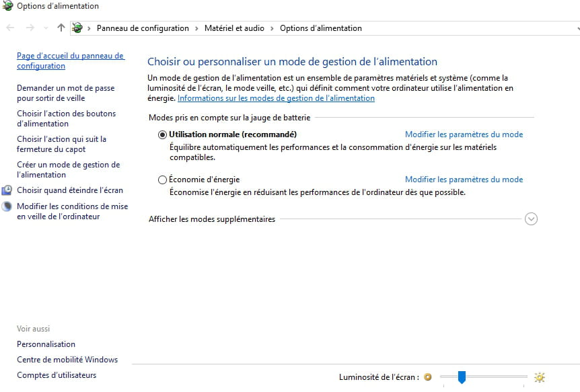Screen dimensions: 580x392
Task: Click the moon icon beside Modifier les conditions de mise en veille
Action: pos(7,206)
